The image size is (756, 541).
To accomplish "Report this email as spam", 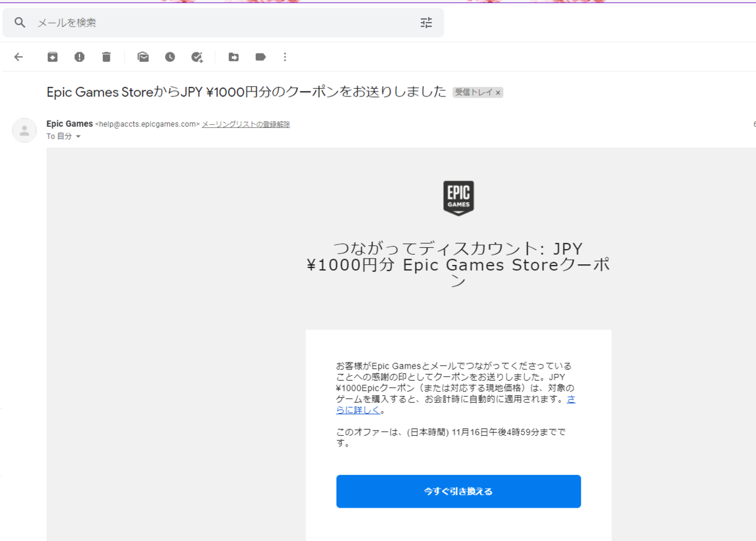I will click(79, 57).
